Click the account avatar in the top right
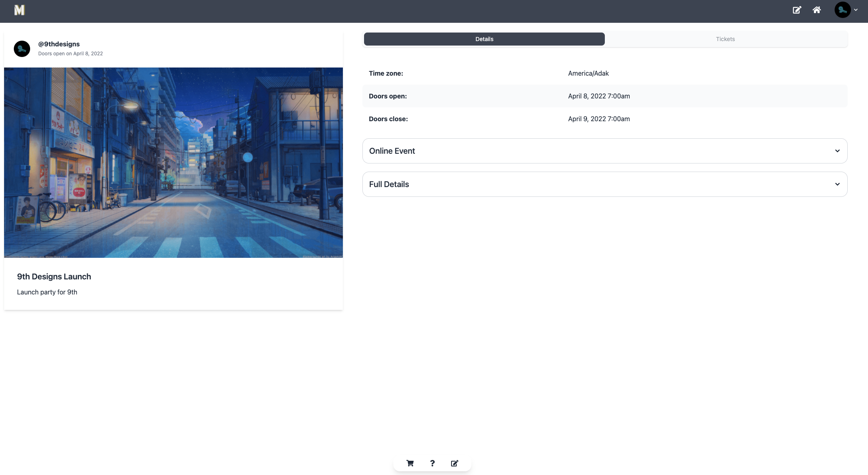 click(843, 10)
